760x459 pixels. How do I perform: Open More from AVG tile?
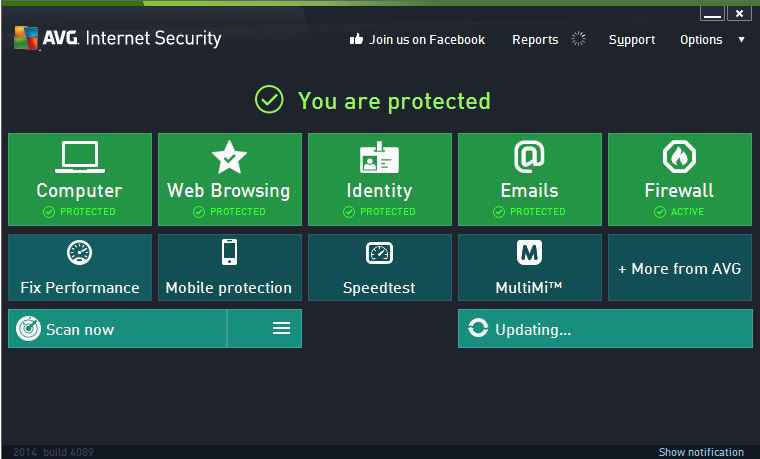coord(680,268)
